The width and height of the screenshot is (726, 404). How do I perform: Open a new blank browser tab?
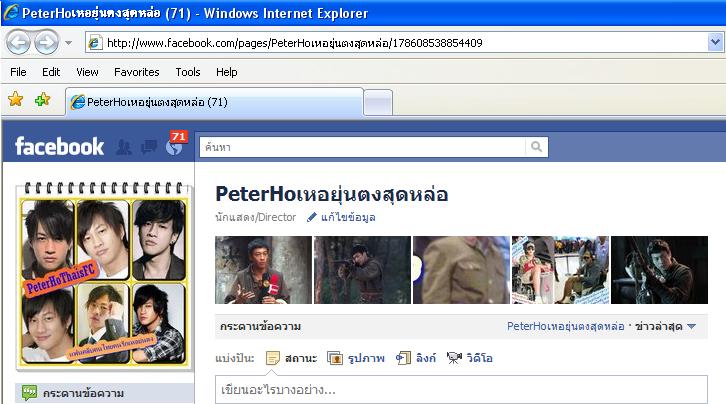(x=378, y=103)
